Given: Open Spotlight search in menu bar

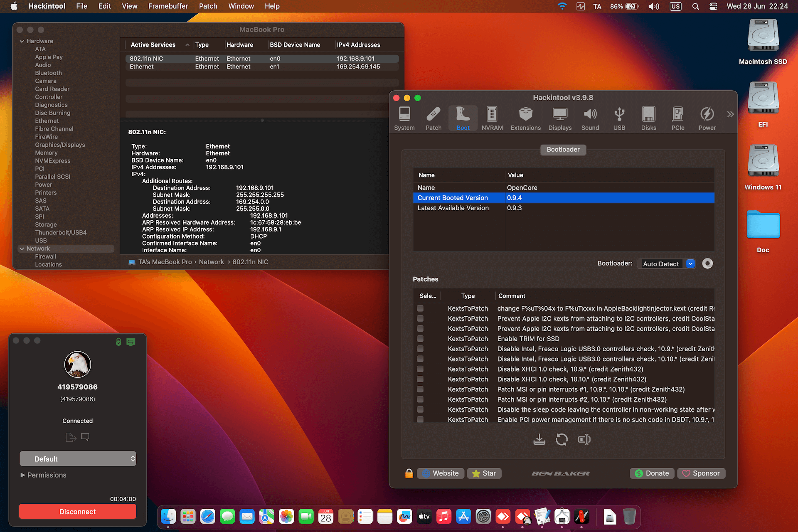Looking at the screenshot, I should tap(695, 6).
